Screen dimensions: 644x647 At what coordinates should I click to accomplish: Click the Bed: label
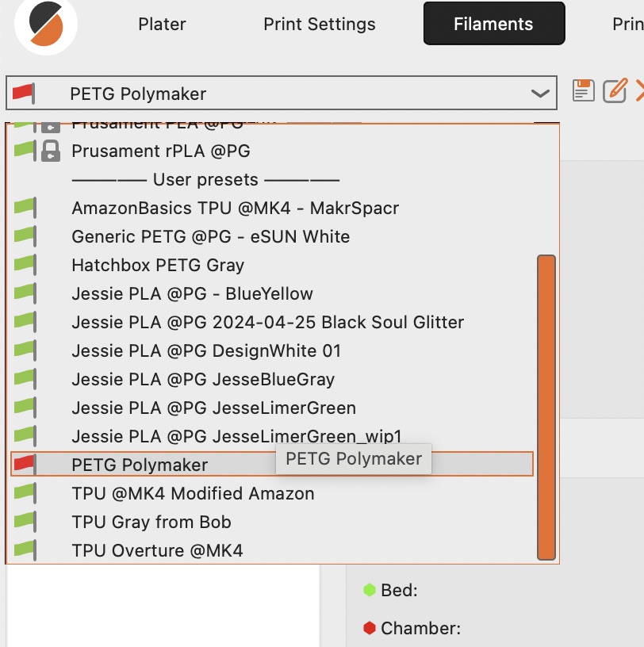point(399,590)
